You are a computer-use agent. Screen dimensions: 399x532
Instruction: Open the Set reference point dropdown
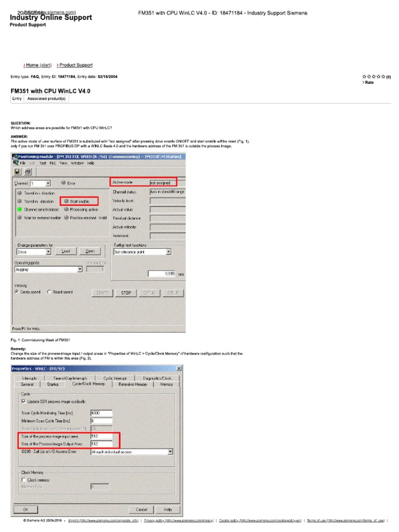click(169, 252)
